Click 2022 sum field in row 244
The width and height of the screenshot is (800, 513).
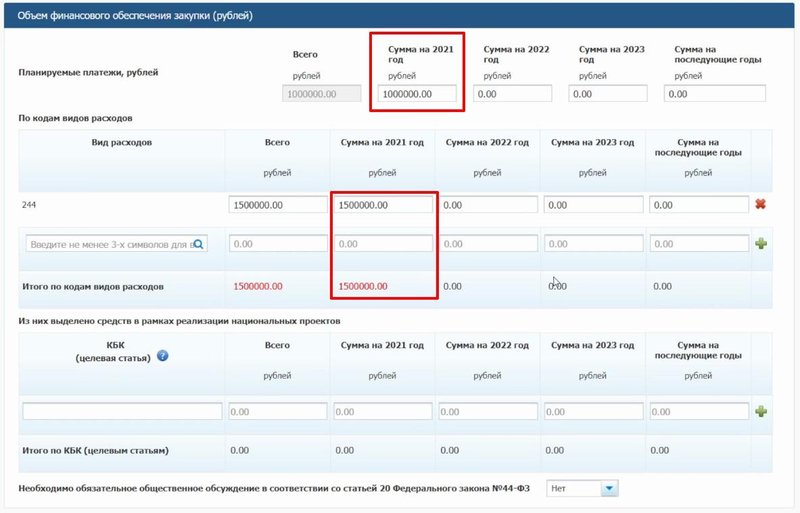[488, 204]
